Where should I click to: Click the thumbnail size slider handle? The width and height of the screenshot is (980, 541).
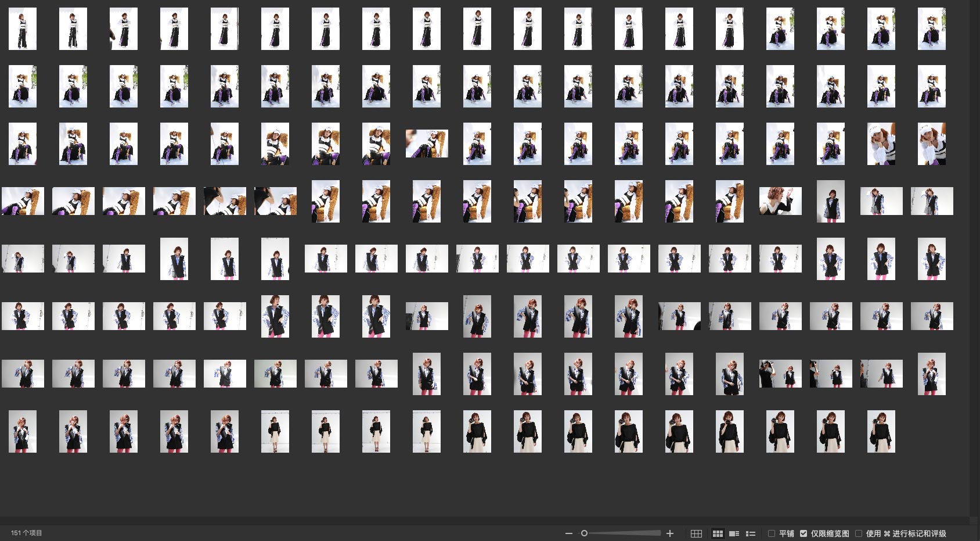pos(584,533)
